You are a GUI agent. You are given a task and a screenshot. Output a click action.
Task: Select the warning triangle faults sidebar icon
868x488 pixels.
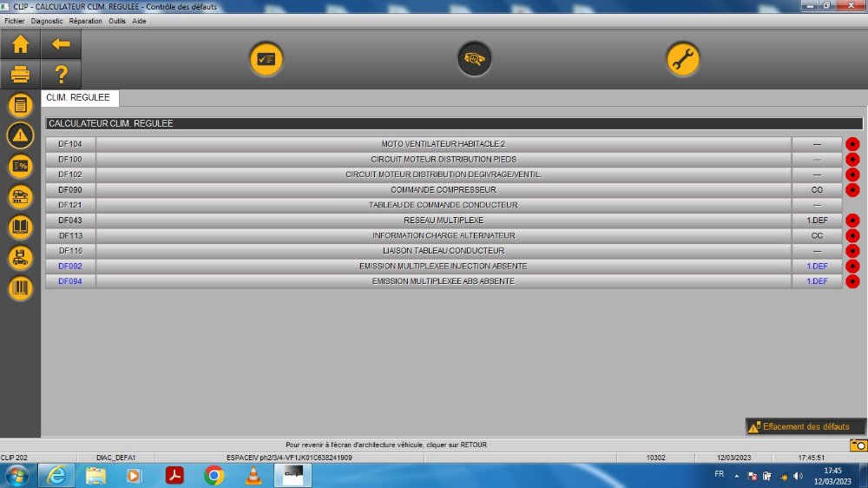pos(20,135)
